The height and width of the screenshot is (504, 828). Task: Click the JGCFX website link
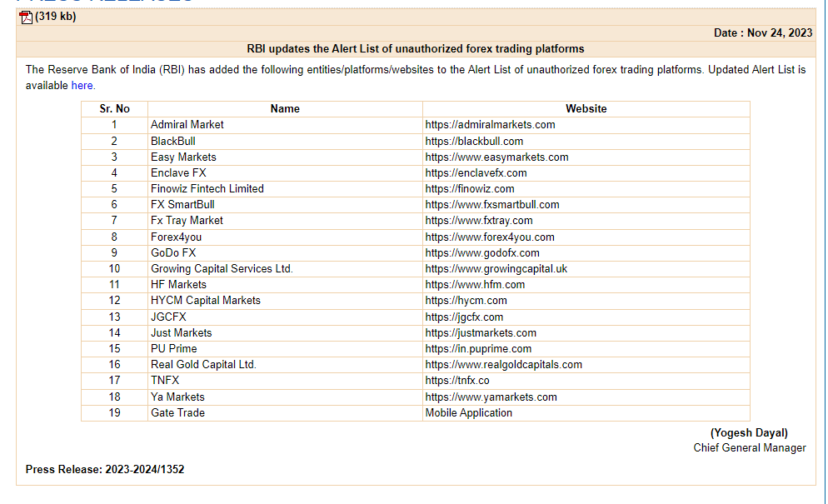click(464, 317)
